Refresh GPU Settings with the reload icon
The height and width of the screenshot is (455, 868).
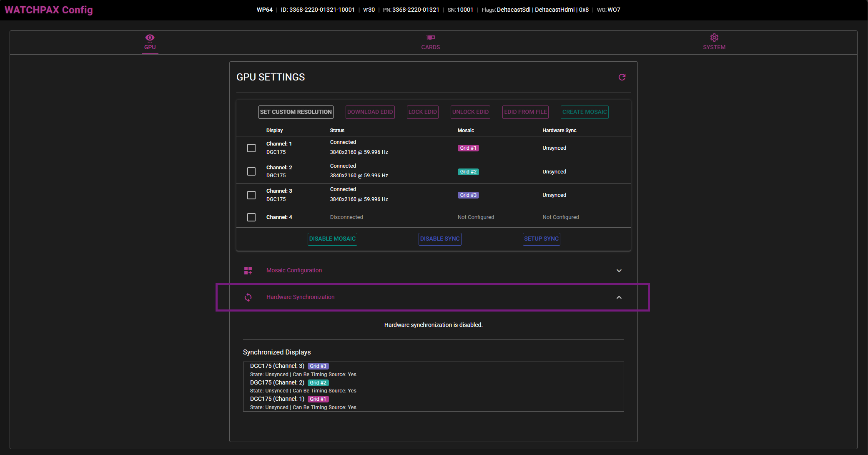[622, 77]
